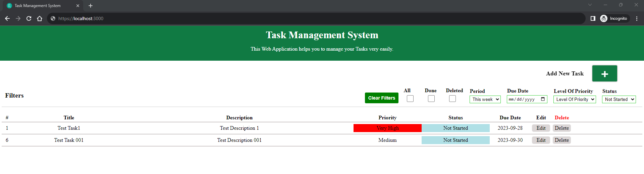Click the Add New Task label
Screen dimensions: 644x174
click(x=565, y=73)
